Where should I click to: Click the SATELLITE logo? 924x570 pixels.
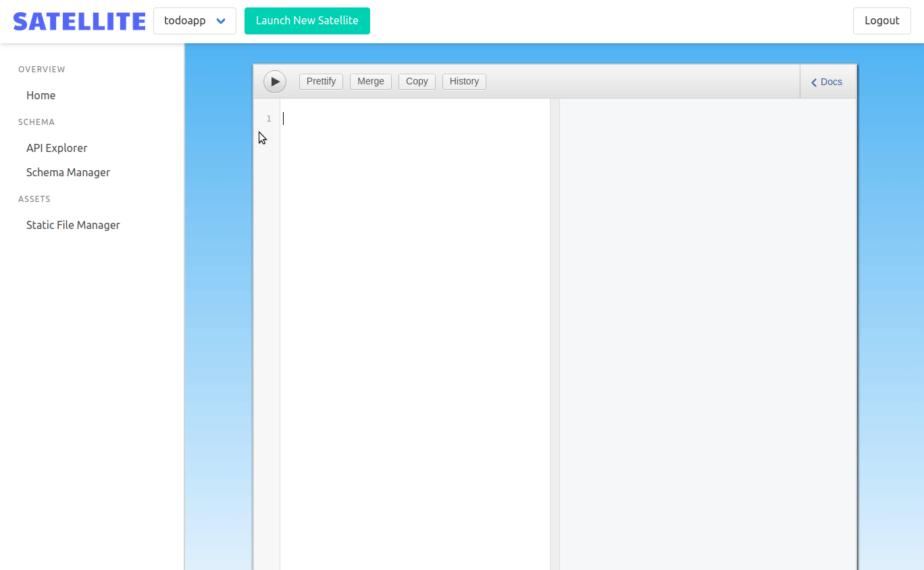point(79,21)
